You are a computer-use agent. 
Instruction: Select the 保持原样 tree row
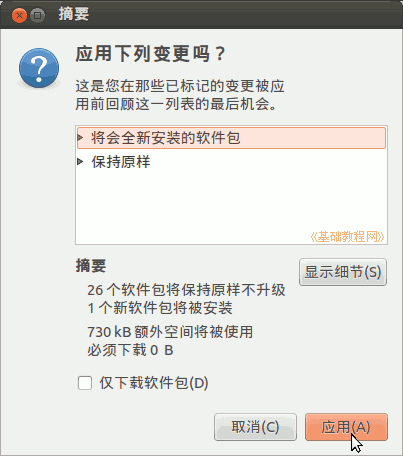tap(231, 162)
